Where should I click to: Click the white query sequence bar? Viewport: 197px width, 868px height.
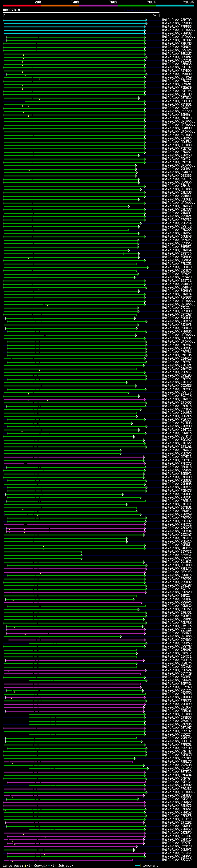(x=81, y=13)
